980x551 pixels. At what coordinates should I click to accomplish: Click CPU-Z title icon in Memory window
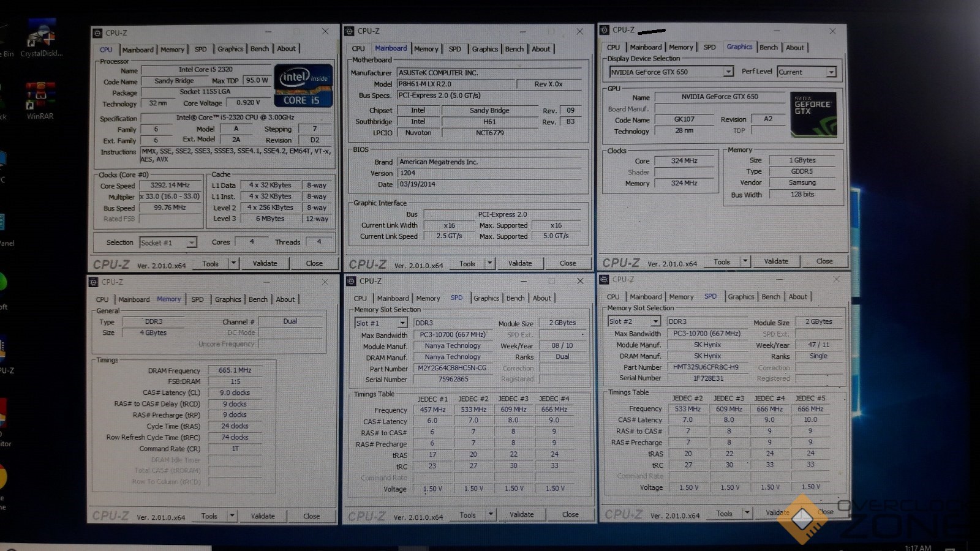coord(94,282)
